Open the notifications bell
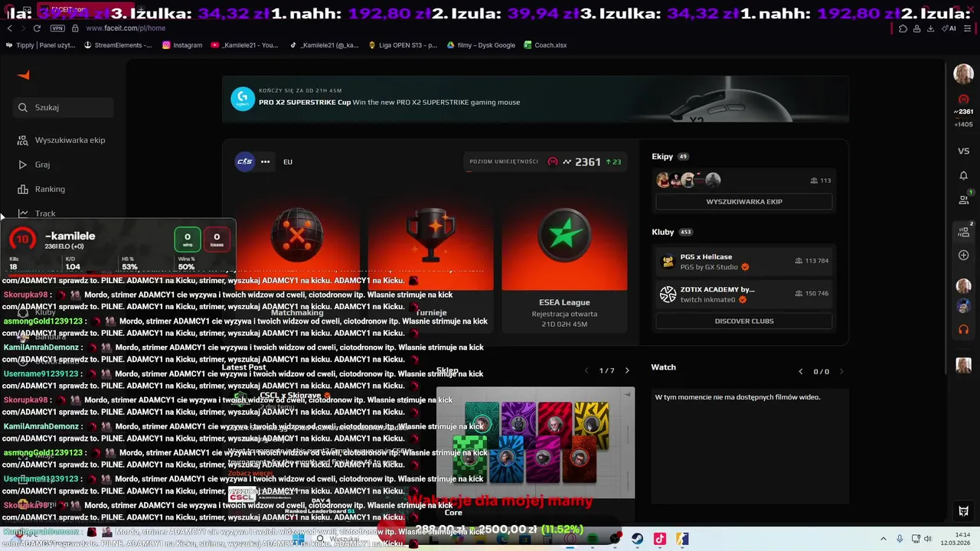 click(963, 175)
